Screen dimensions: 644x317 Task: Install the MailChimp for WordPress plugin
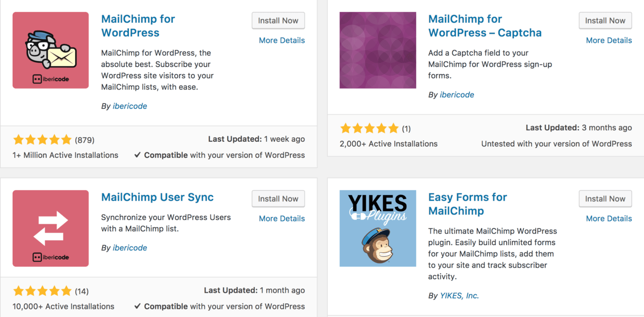[x=278, y=21]
